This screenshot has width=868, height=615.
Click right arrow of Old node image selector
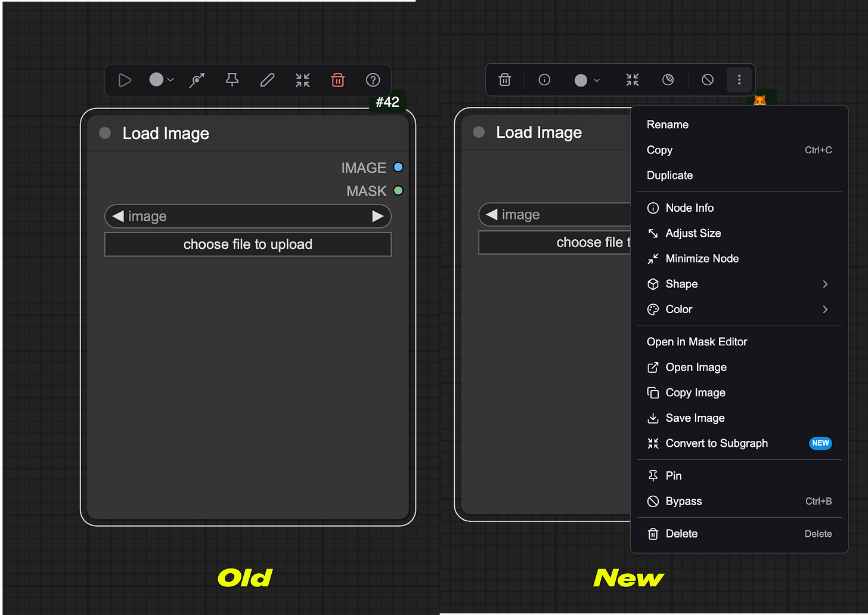pyautogui.click(x=378, y=216)
